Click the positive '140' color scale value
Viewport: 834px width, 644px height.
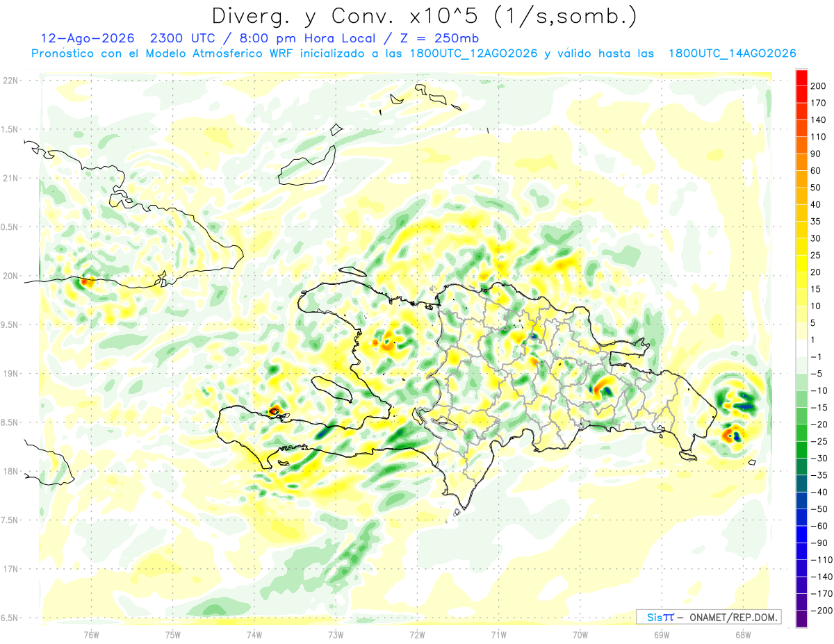tap(818, 119)
